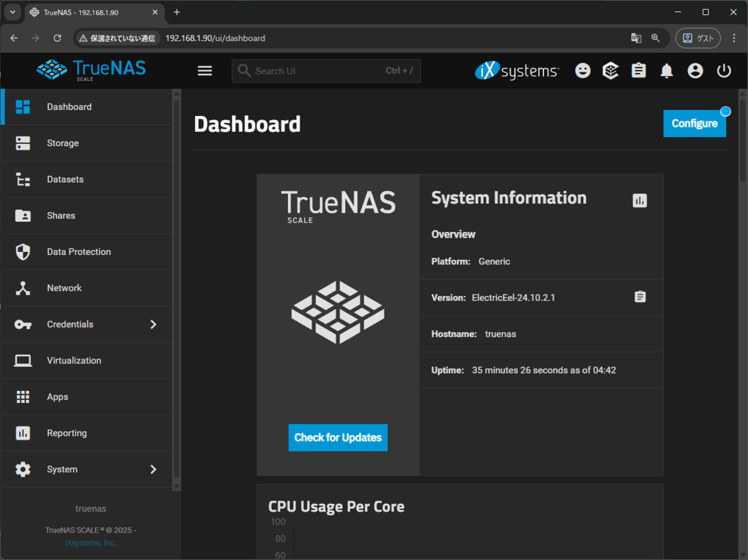Screen dimensions: 748x560
Task: Click the Platform value Generic
Action: 494,261
